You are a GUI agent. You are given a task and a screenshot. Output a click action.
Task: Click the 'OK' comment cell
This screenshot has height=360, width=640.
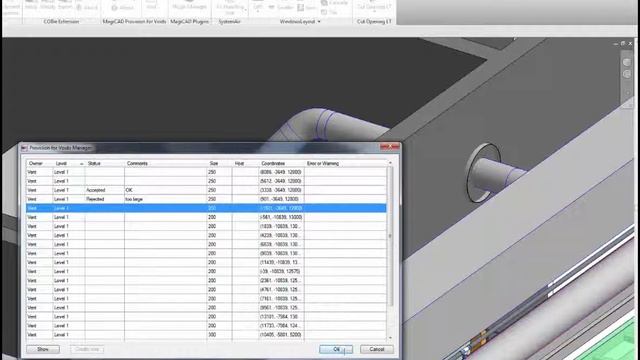click(165, 190)
